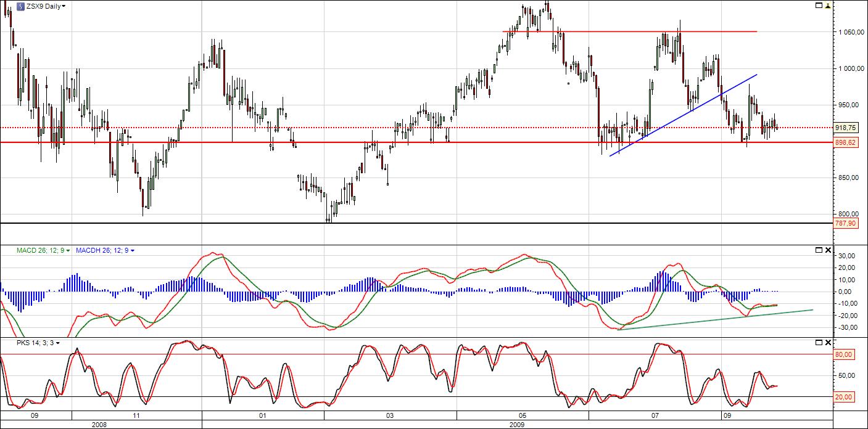Click the up-arrow icon of the price chart
The width and height of the screenshot is (868, 429).
pyautogui.click(x=829, y=6)
